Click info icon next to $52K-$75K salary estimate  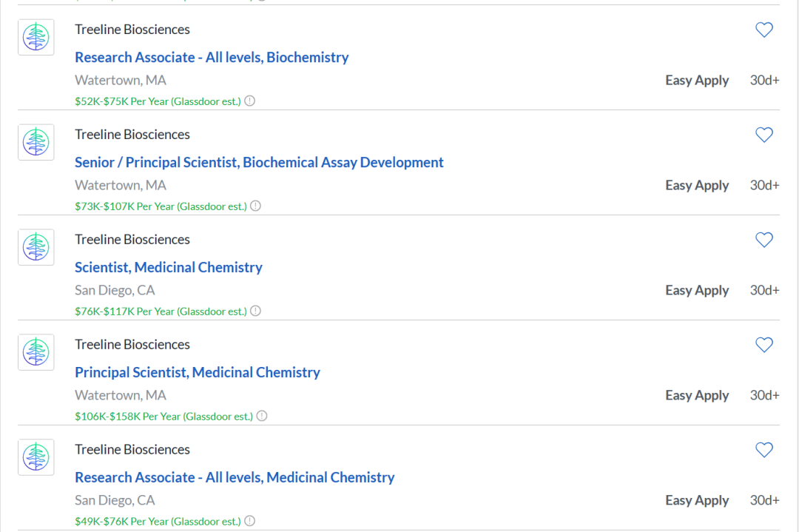tap(250, 101)
